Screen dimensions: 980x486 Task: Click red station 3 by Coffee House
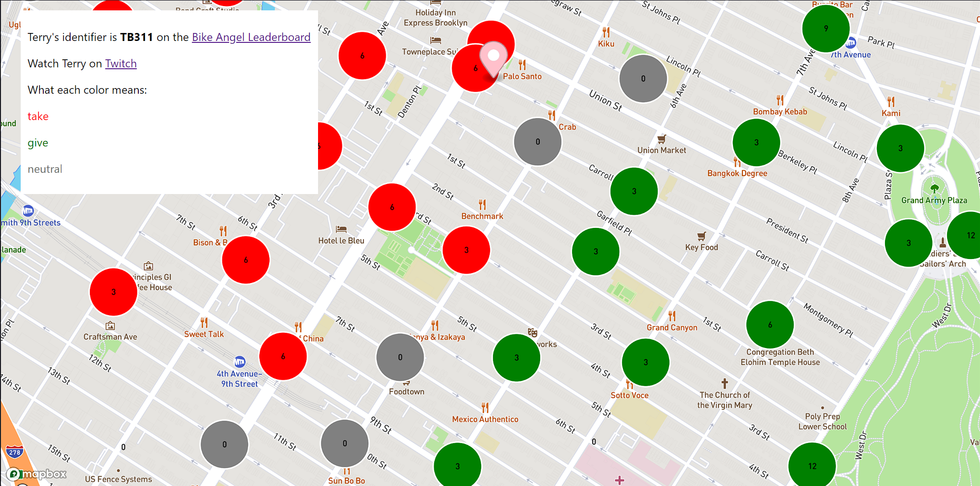pyautogui.click(x=113, y=292)
